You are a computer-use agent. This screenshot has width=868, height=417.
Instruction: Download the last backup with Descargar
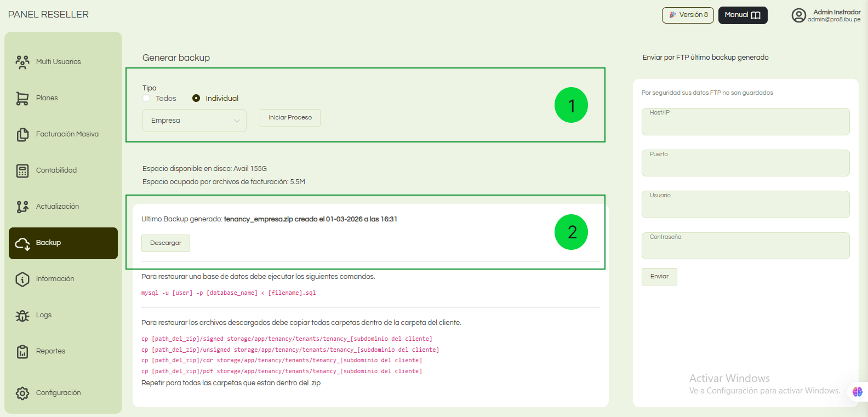click(x=165, y=243)
